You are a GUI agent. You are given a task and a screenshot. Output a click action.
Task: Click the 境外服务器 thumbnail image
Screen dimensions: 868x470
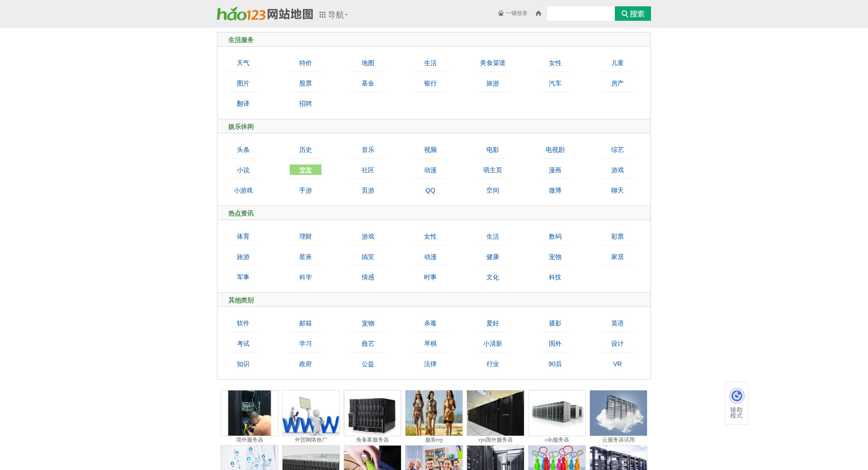point(250,413)
